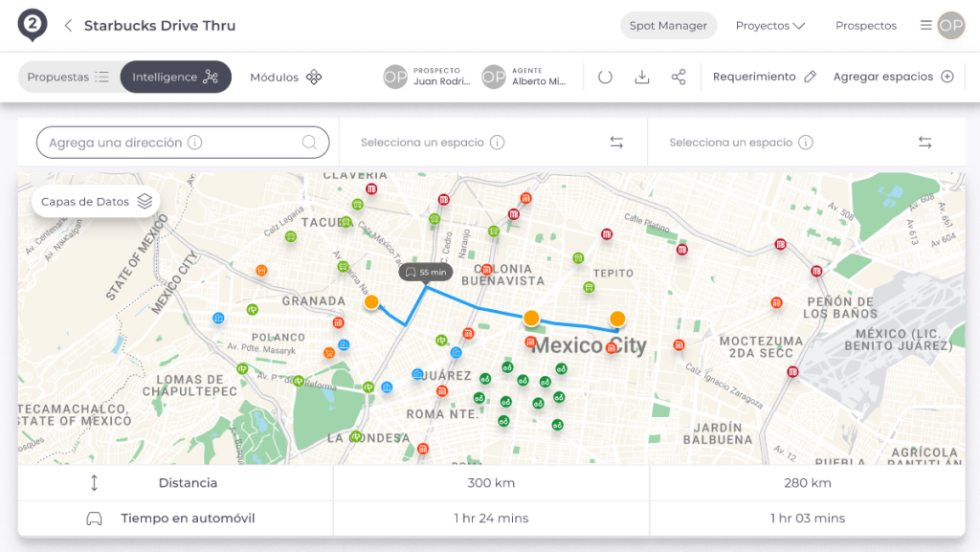The width and height of the screenshot is (980, 552).
Task: Click the 55 min route tooltip
Action: (x=426, y=272)
